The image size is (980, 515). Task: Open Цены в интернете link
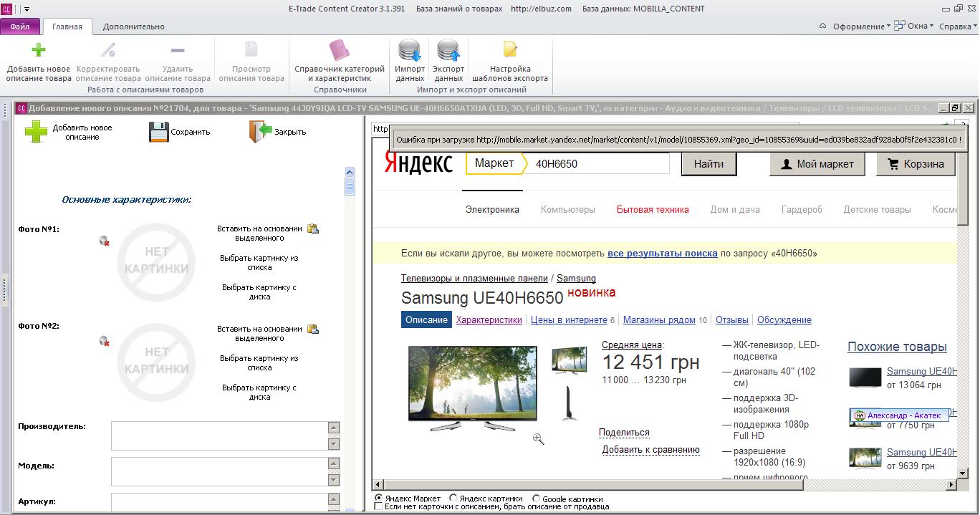click(x=569, y=320)
